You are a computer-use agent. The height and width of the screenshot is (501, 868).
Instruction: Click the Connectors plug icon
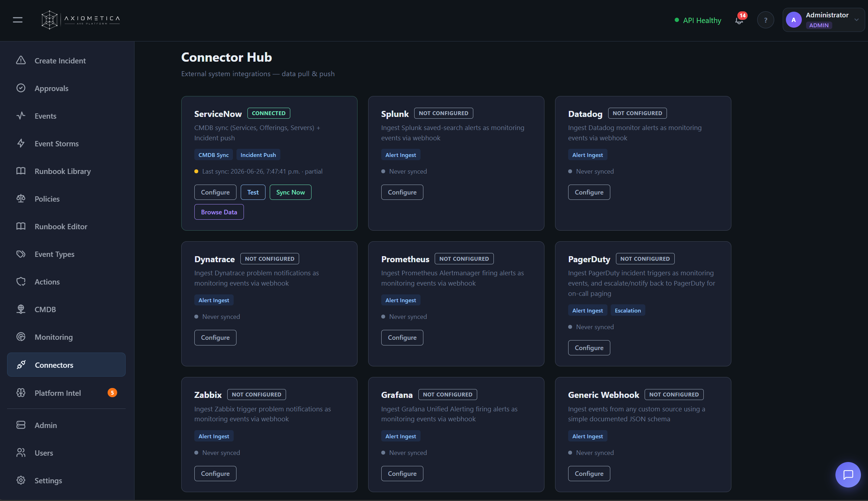21,365
